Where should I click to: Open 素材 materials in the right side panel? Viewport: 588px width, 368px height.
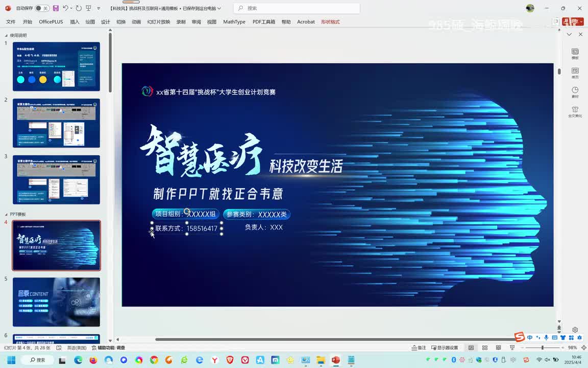[x=575, y=93]
